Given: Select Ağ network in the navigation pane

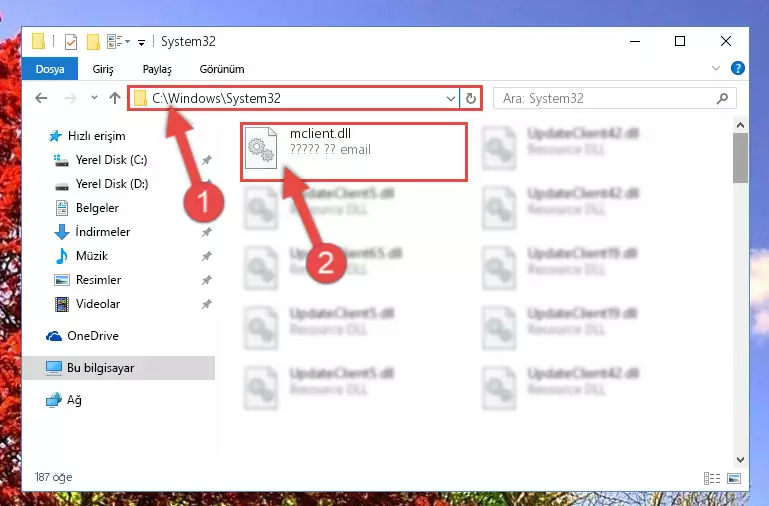Looking at the screenshot, I should (74, 400).
